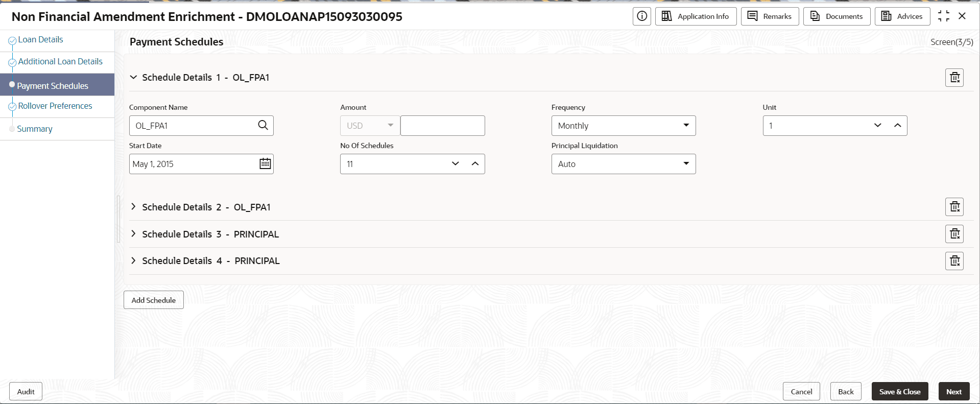Click the Amount input field

(x=443, y=126)
